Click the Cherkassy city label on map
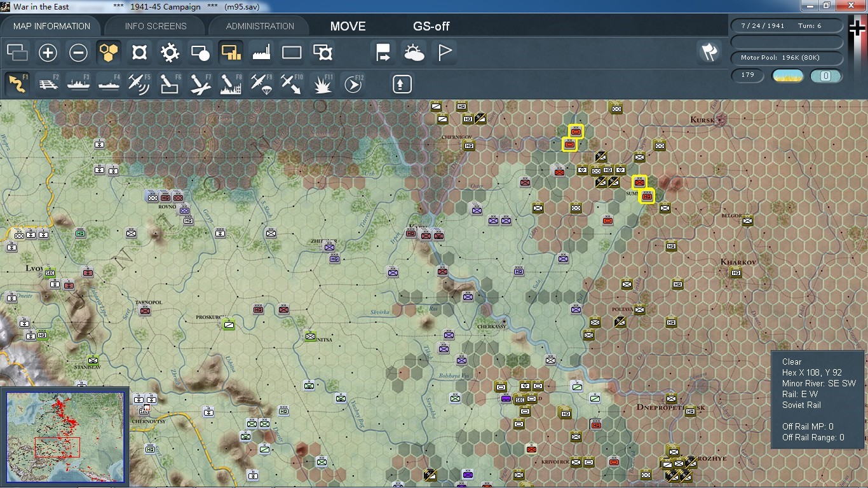This screenshot has height=488, width=868. click(x=491, y=327)
